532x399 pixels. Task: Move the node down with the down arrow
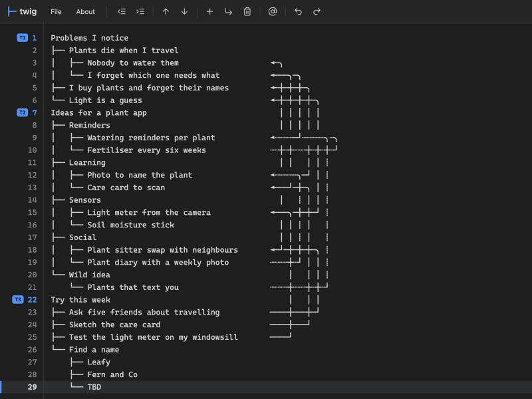pyautogui.click(x=184, y=11)
